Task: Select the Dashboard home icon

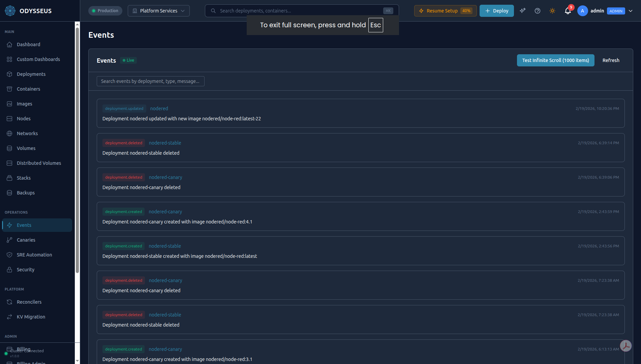Action: [x=10, y=44]
